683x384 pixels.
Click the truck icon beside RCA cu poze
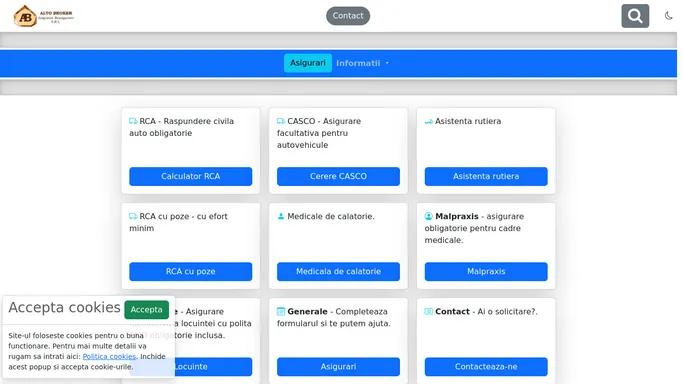(133, 216)
